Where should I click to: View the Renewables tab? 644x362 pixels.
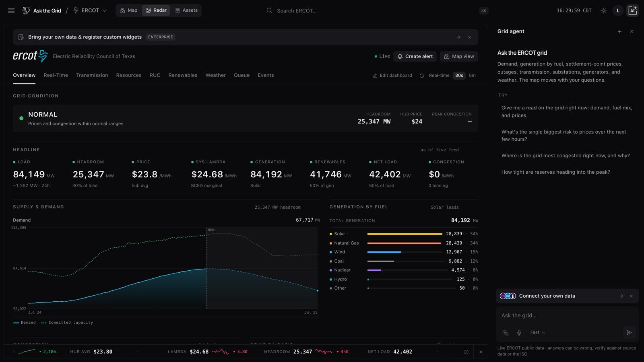point(183,75)
